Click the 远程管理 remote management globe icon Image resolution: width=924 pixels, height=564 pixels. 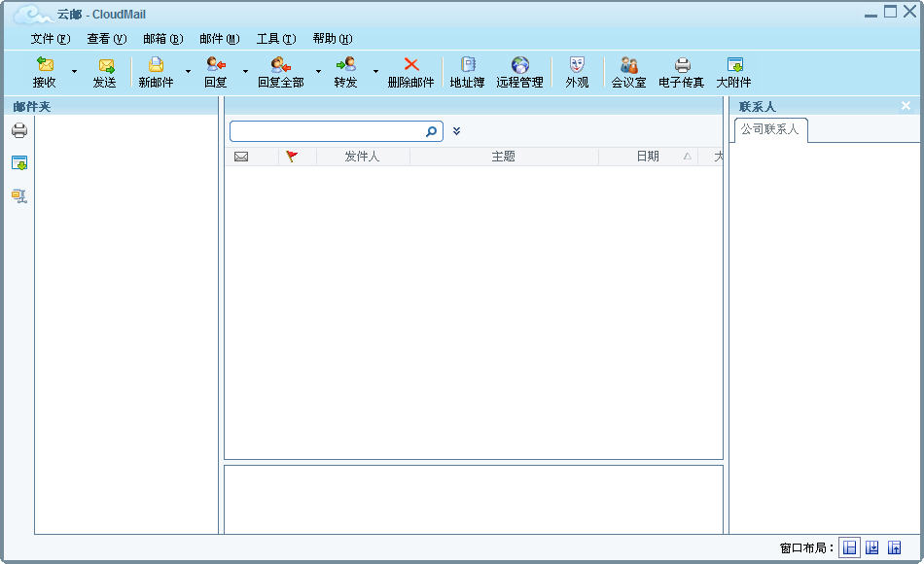tap(519, 70)
